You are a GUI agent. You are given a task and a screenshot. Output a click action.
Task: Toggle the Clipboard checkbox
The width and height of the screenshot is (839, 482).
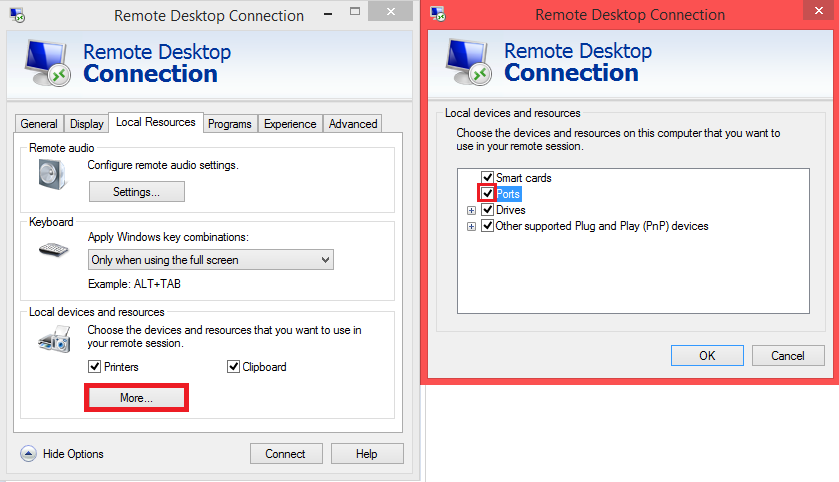tap(233, 366)
